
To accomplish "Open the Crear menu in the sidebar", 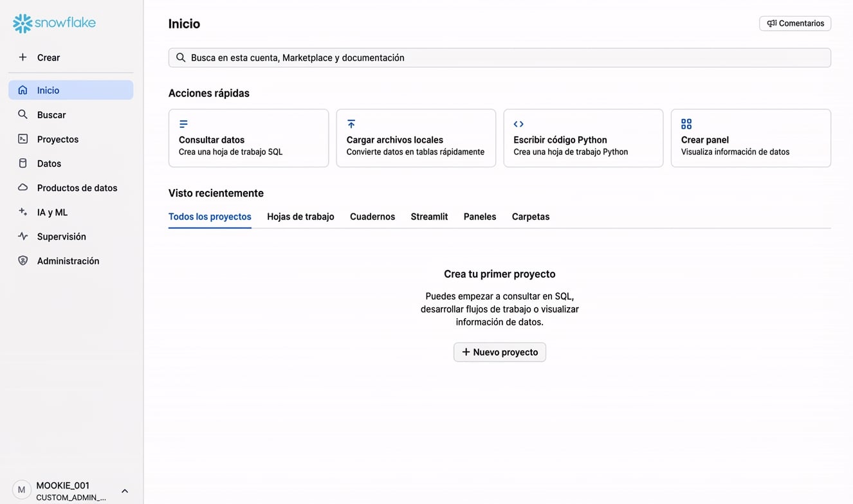I will coord(71,57).
